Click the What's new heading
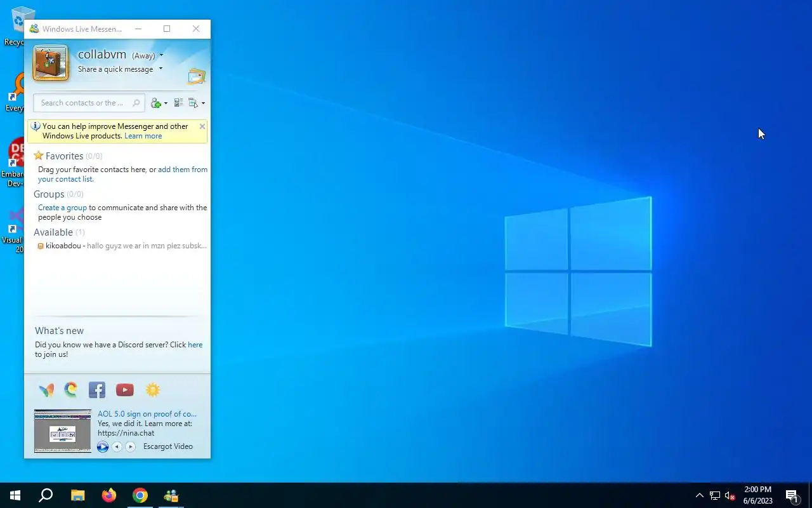812x508 pixels. pos(59,331)
